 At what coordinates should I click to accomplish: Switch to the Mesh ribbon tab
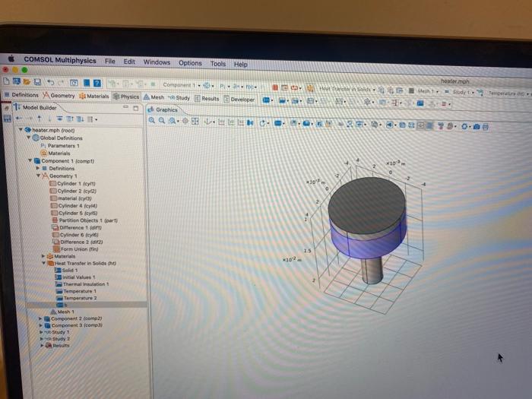(x=154, y=97)
